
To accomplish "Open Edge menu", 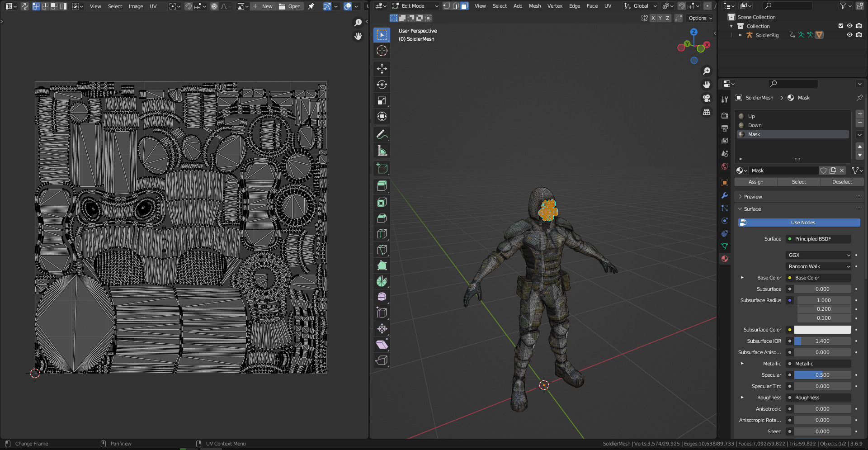I will [575, 6].
